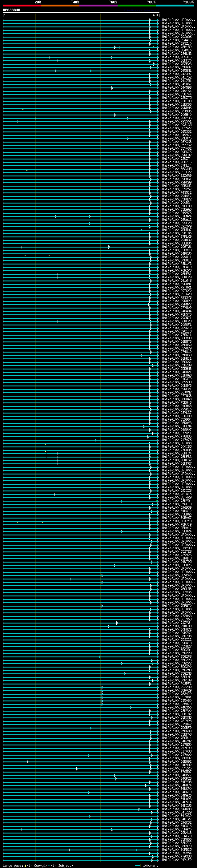View the UniRef100_Q7XYB3 alignment label
The image size is (197, 868).
click(177, 548)
